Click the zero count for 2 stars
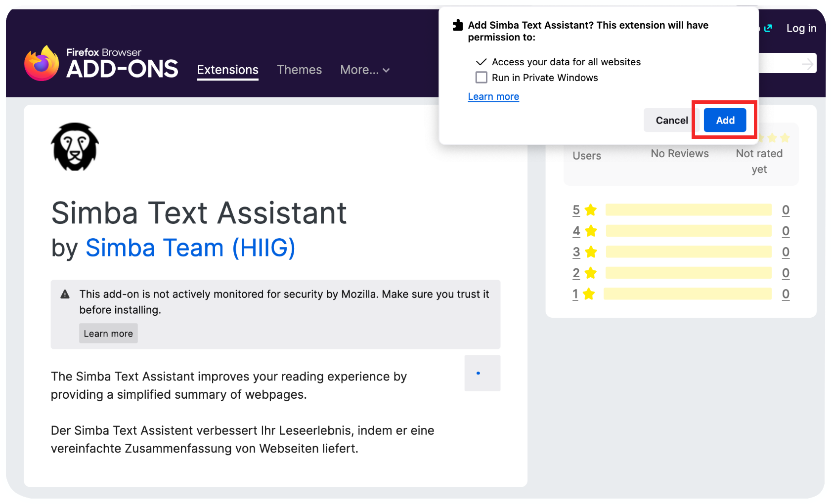832x504 pixels. click(x=786, y=273)
